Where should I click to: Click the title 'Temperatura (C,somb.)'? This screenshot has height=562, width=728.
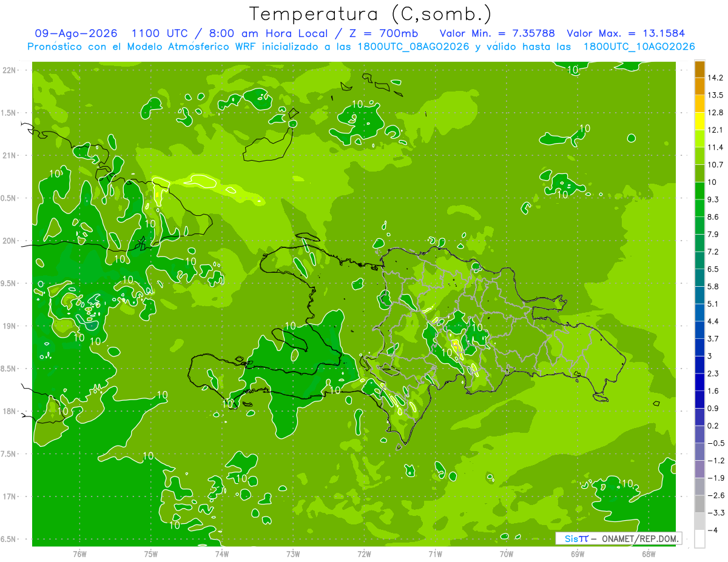(x=371, y=13)
